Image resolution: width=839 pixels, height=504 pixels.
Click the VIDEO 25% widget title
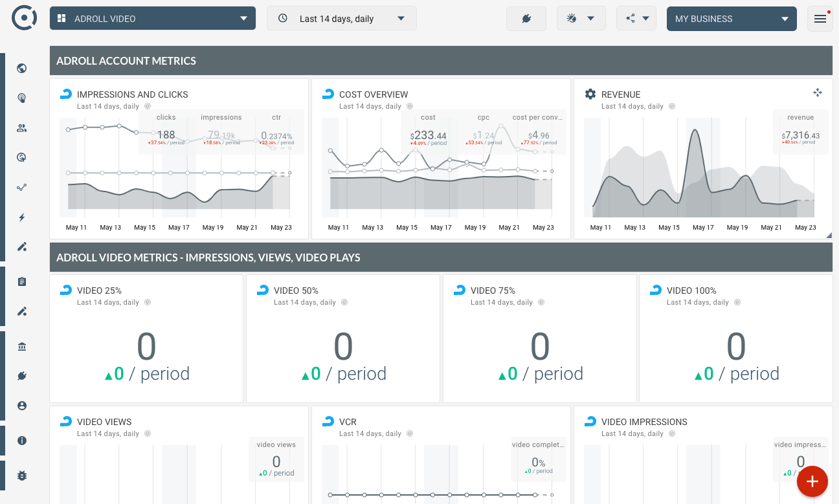(99, 290)
